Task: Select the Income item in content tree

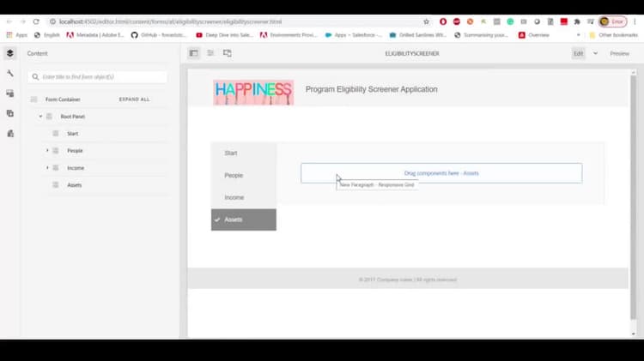Action: 76,168
